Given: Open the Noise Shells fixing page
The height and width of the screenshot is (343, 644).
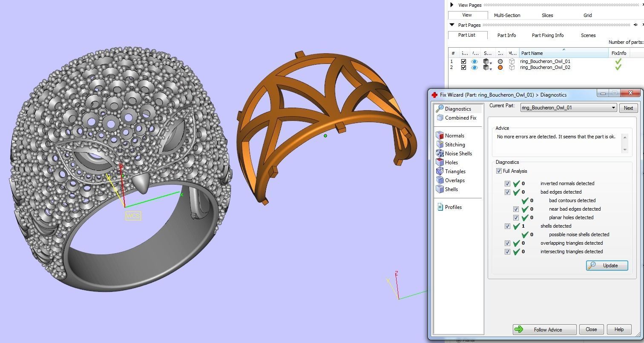Looking at the screenshot, I should 458,154.
